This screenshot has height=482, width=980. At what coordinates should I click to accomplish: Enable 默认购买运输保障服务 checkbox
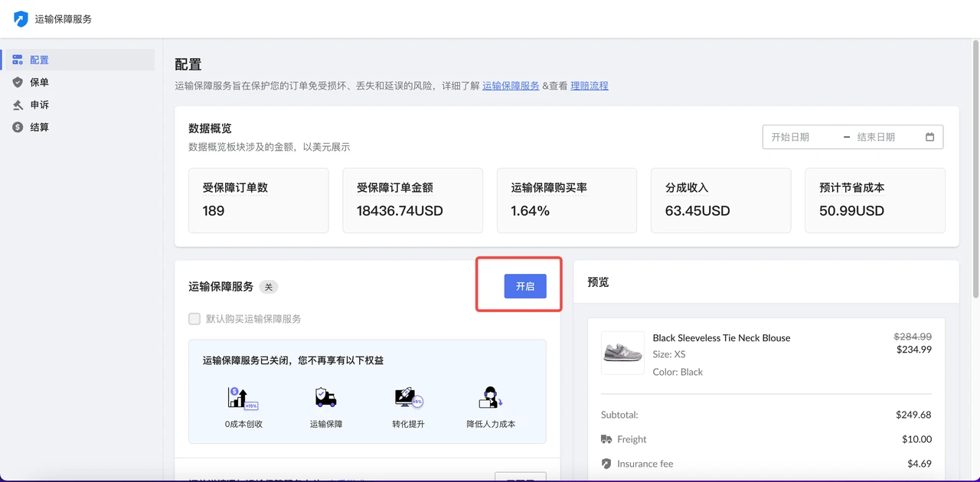pyautogui.click(x=194, y=319)
